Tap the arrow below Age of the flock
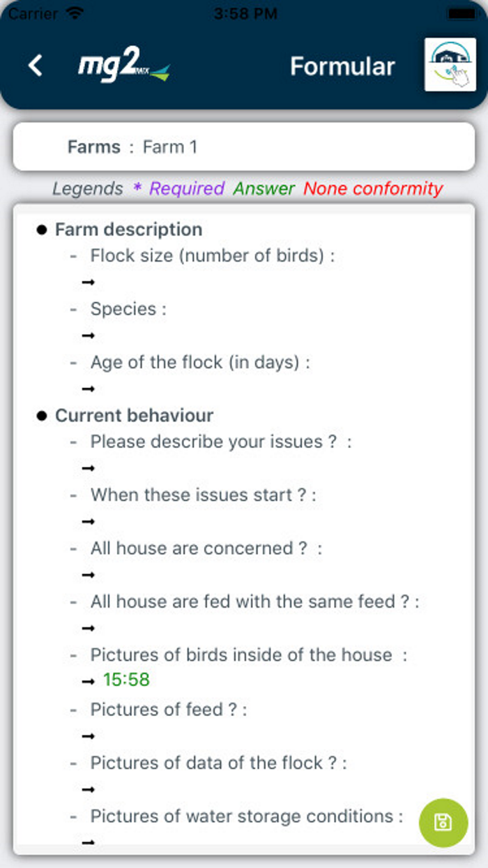 (89, 389)
